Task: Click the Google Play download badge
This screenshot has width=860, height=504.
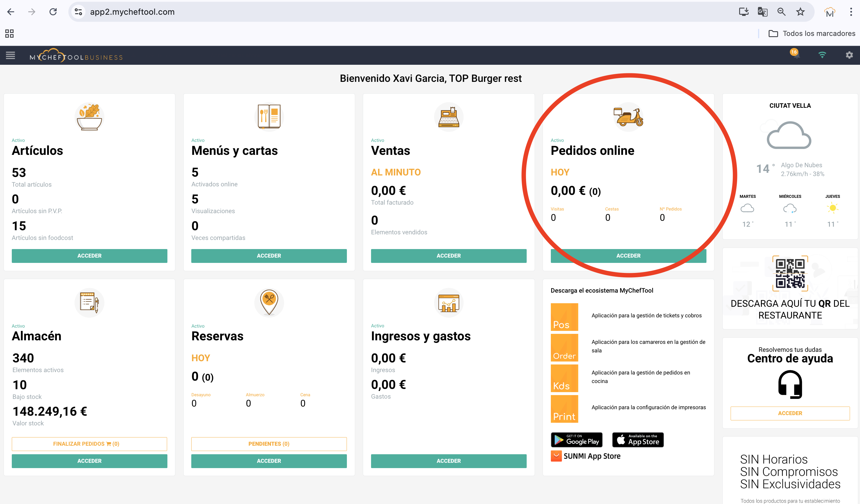Action: [576, 440]
